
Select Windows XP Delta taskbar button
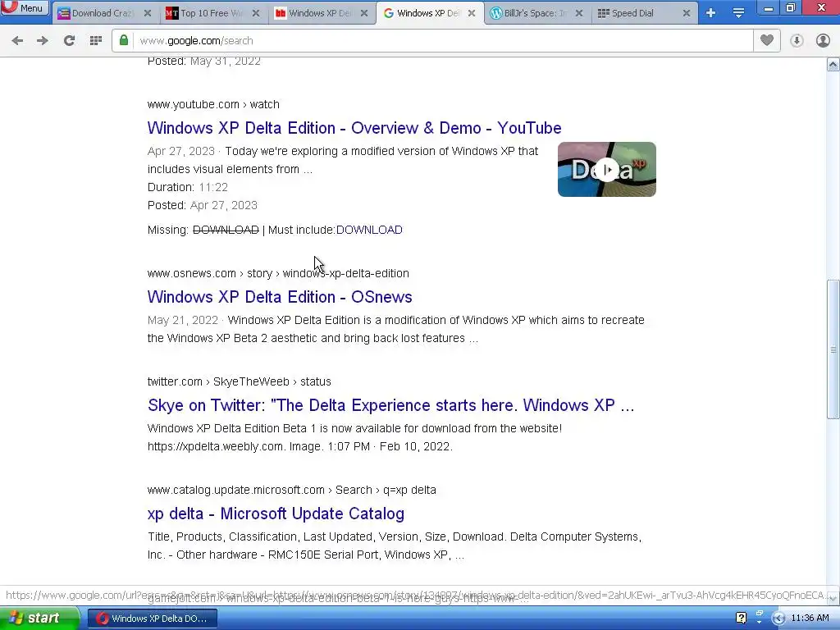click(153, 619)
